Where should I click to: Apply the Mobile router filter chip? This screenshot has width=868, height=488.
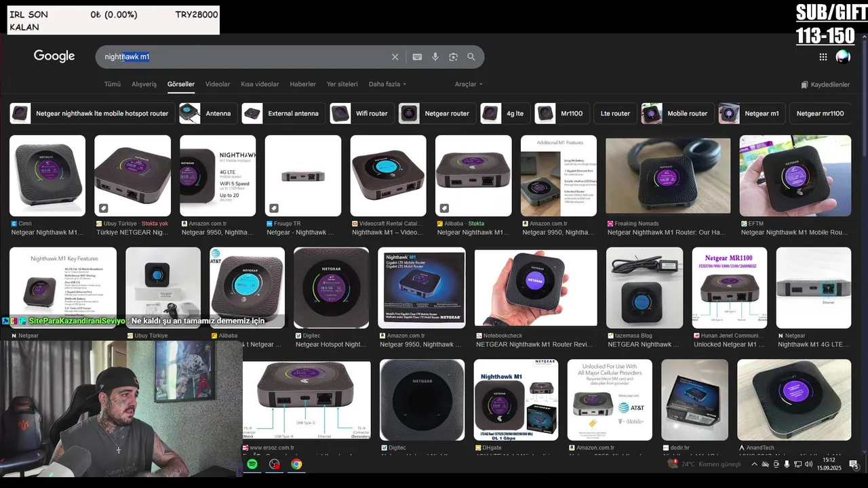click(677, 113)
